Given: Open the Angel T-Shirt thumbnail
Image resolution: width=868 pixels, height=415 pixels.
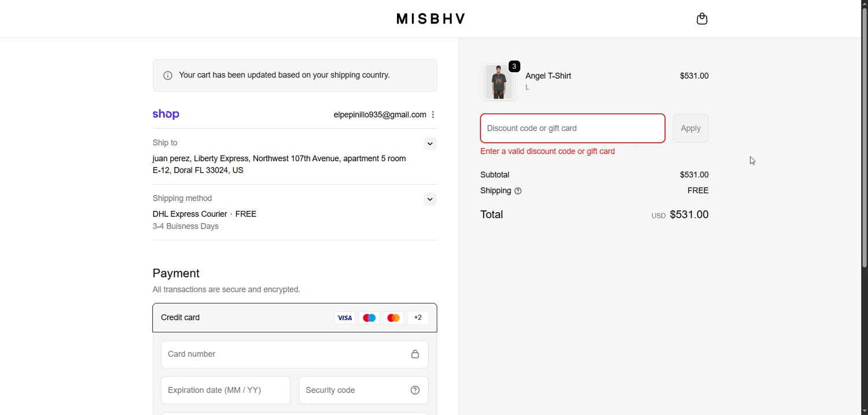Looking at the screenshot, I should point(499,81).
